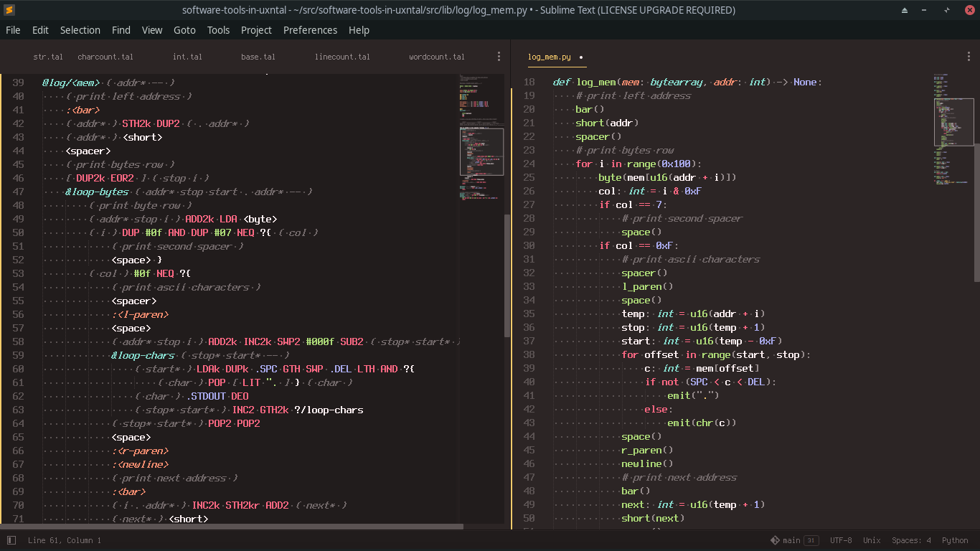Click the Line 61, Column 1 indicator
This screenshot has height=551, width=980.
65,540
